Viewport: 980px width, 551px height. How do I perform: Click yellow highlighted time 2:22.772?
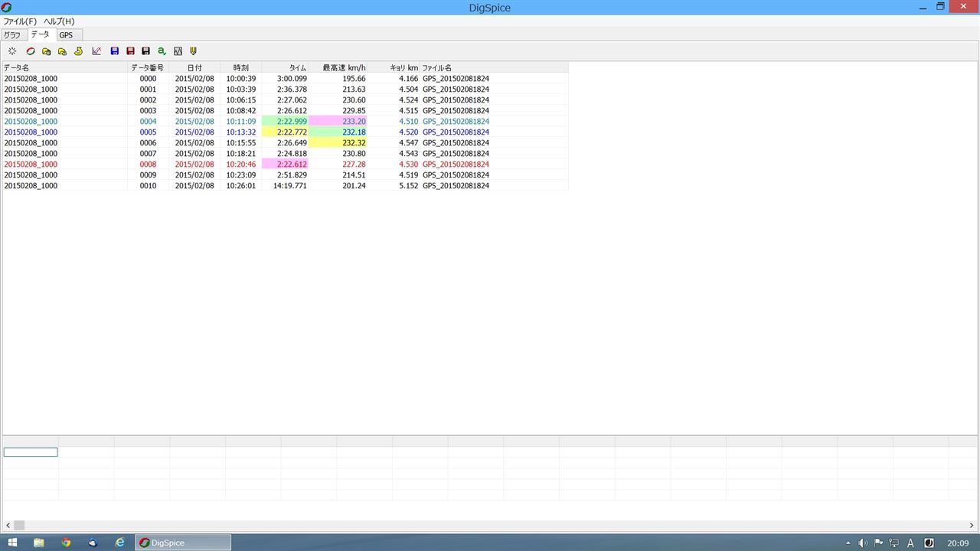click(x=285, y=132)
